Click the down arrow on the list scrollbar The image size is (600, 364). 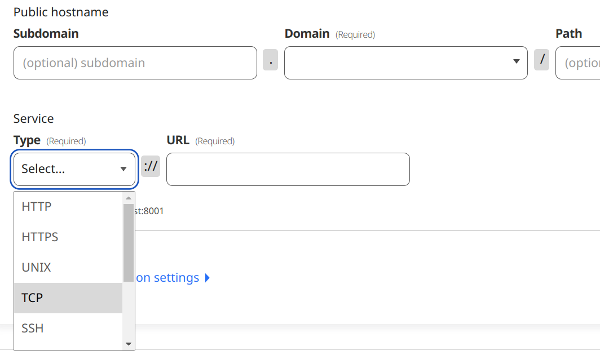click(129, 344)
